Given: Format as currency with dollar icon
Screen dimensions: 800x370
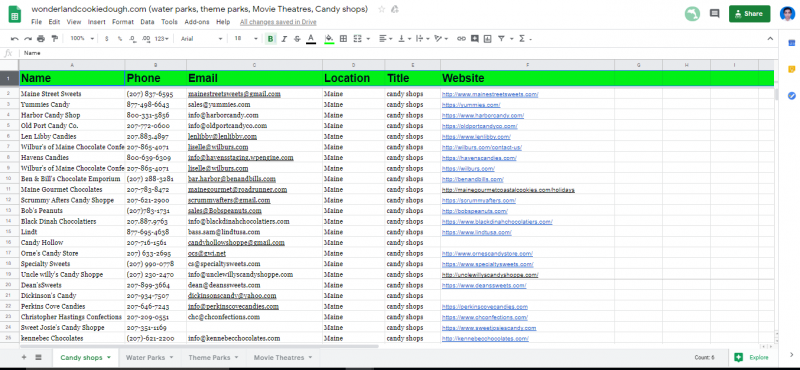Looking at the screenshot, I should click(107, 39).
